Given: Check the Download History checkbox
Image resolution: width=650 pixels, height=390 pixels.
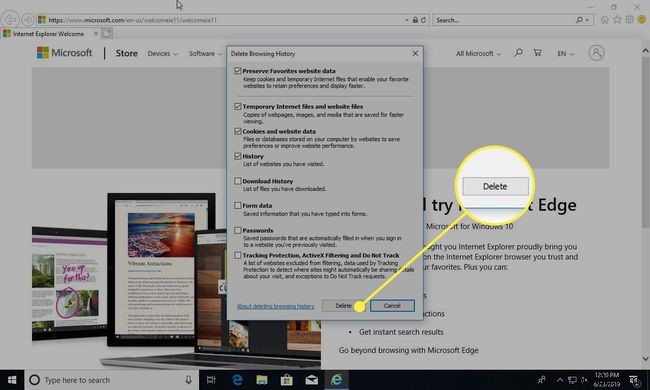Looking at the screenshot, I should click(x=238, y=181).
